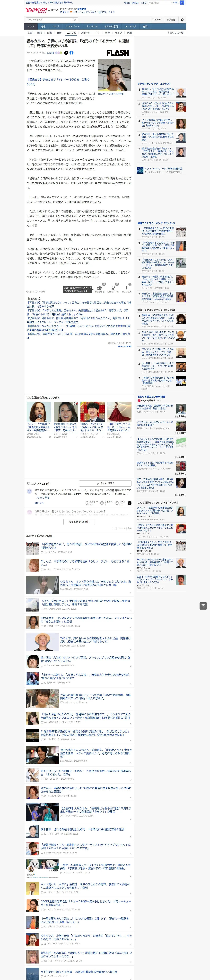Open the article's main photo of 呂布カルマ

click(x=114, y=75)
